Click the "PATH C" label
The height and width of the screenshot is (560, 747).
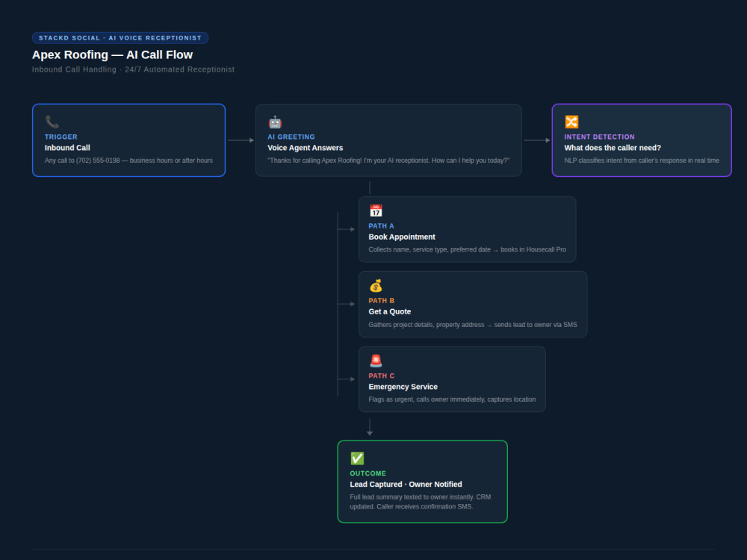coord(381,376)
